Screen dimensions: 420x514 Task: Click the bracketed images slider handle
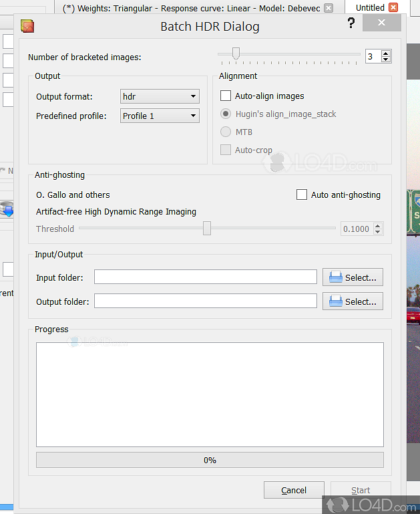[x=236, y=53]
